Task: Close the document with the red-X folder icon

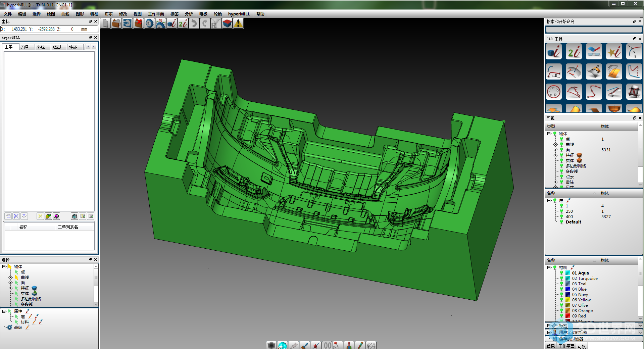Action: tap(138, 23)
